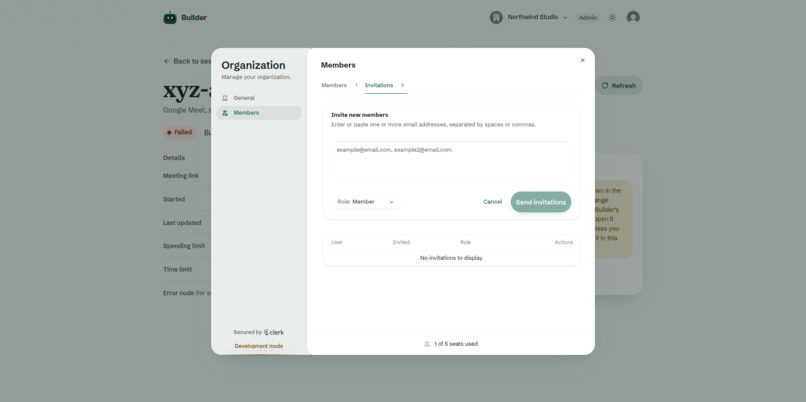806x402 pixels.
Task: Toggle the sun theme icon
Action: 612,17
